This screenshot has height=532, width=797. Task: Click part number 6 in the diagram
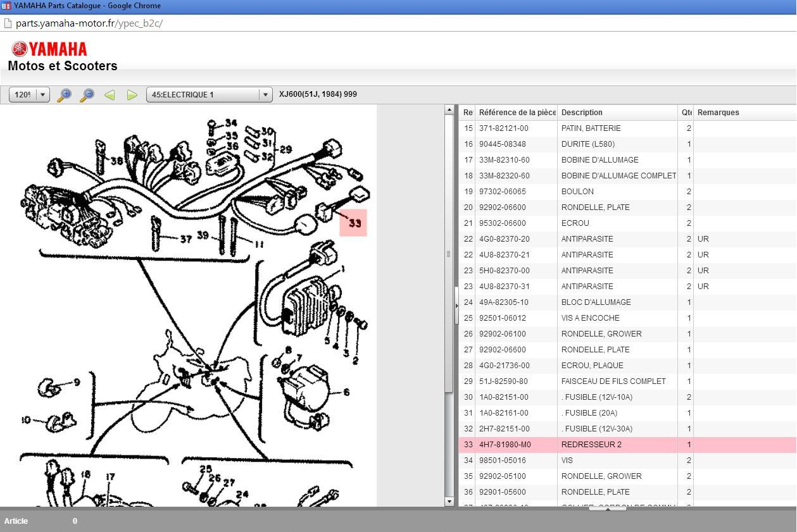pos(346,392)
